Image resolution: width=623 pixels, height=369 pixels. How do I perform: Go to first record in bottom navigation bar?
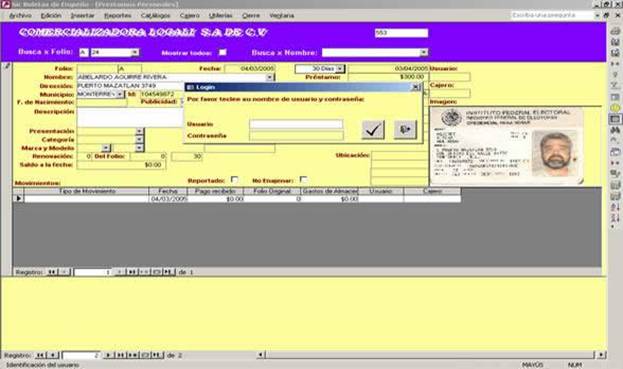point(40,355)
